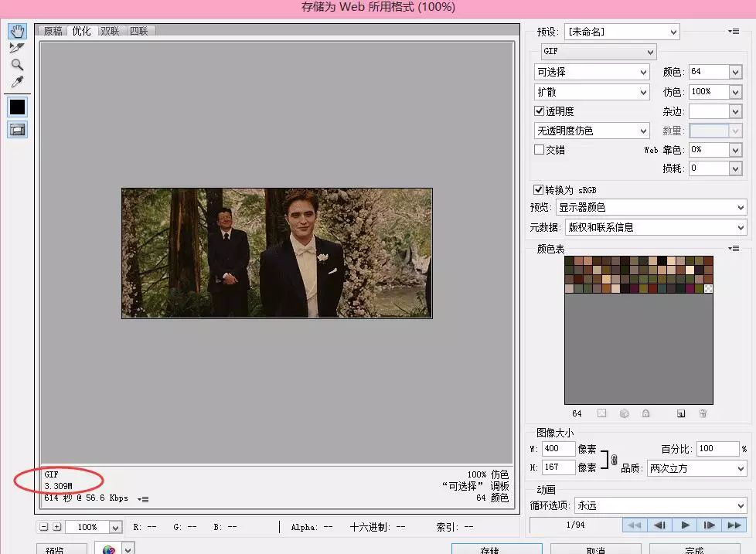
Task: Open the optimize menu icon beside preset
Action: coord(734,32)
